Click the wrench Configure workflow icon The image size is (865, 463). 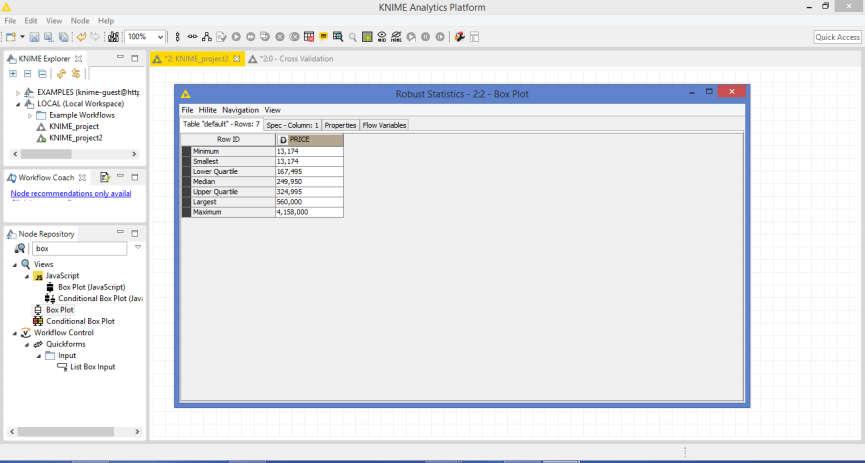coord(460,37)
